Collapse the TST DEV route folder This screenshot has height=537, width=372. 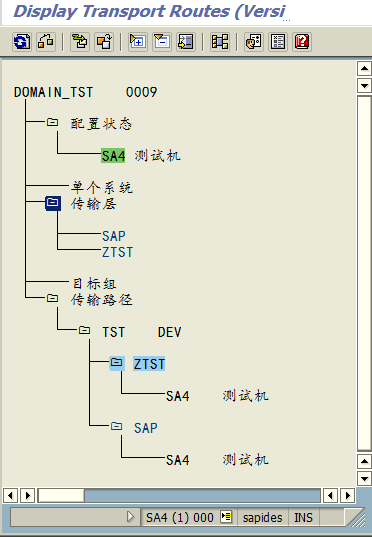(x=84, y=330)
